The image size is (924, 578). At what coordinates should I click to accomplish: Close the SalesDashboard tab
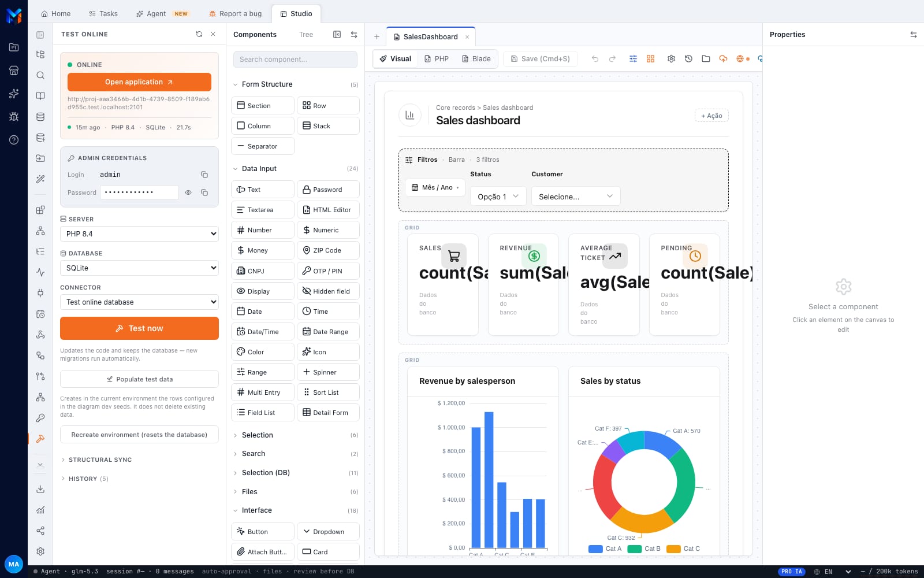tap(467, 37)
